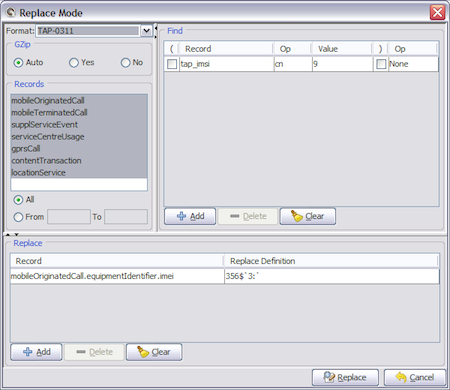Select serviceCentreUsage in Records list

click(x=79, y=137)
